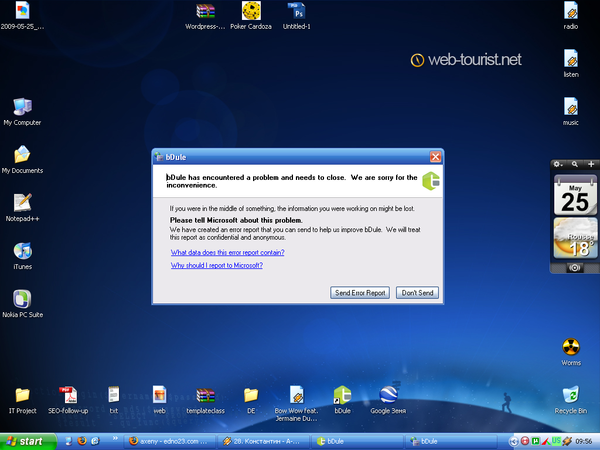Click the Show Desktop quick launch icon

point(69,441)
